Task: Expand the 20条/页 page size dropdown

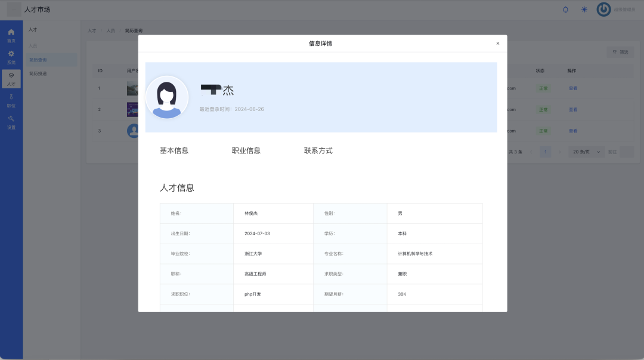Action: click(x=586, y=152)
